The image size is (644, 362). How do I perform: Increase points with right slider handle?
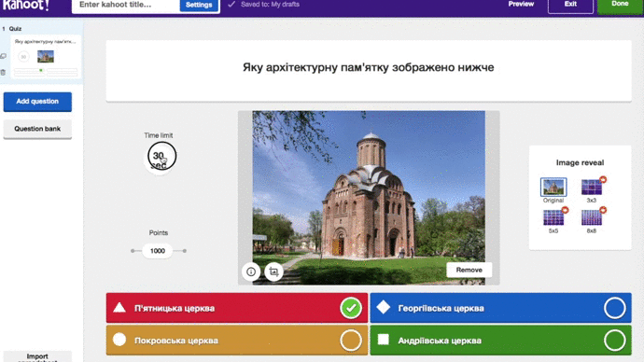[x=185, y=251]
